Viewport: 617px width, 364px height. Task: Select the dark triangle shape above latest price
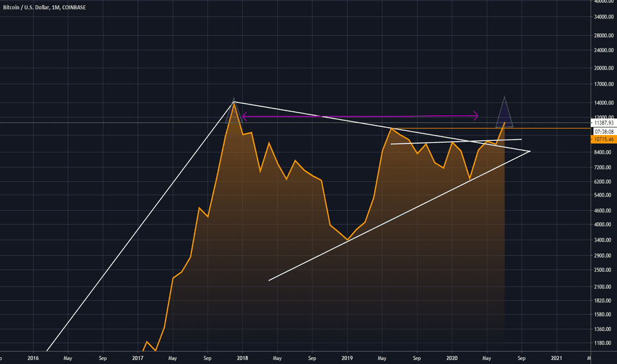(504, 112)
